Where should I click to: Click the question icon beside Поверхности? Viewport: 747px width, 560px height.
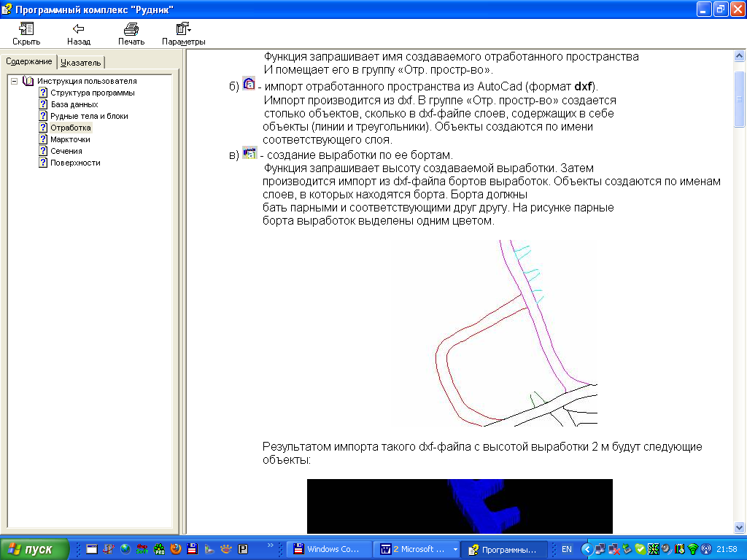[43, 163]
